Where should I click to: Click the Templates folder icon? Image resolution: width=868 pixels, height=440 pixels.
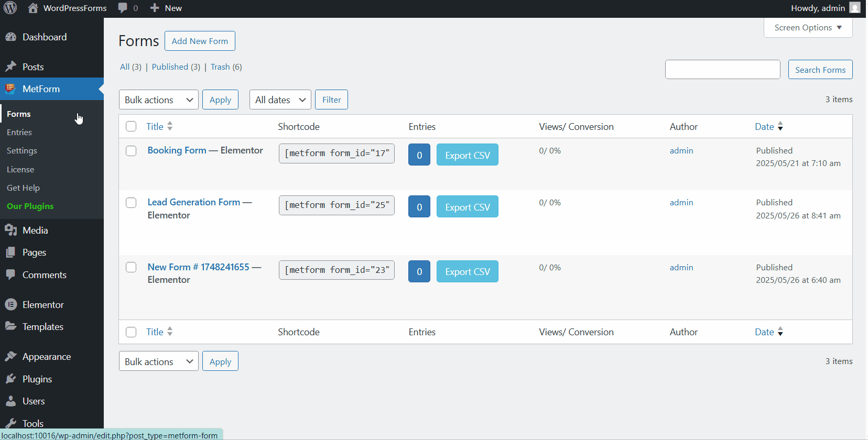[x=10, y=326]
